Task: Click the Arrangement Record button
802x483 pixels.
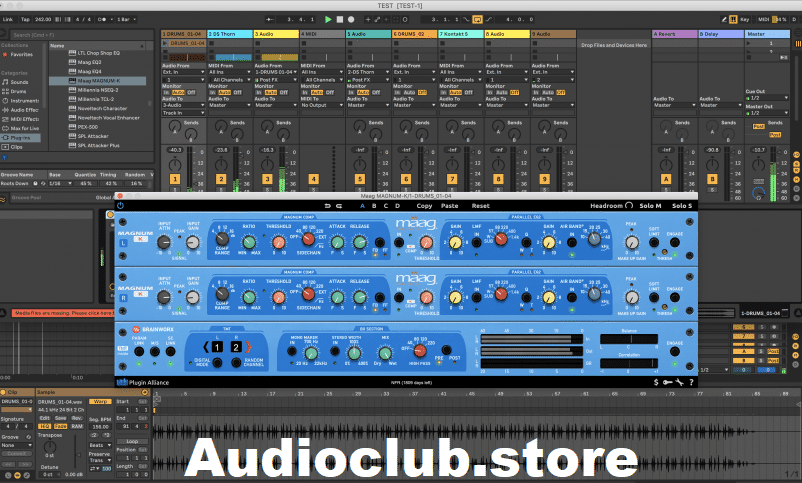Action: [351, 19]
